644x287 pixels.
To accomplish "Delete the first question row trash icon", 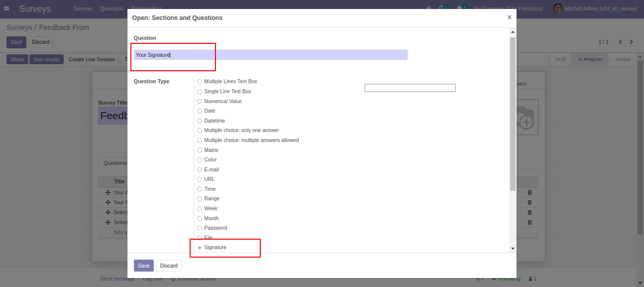I will click(x=530, y=192).
